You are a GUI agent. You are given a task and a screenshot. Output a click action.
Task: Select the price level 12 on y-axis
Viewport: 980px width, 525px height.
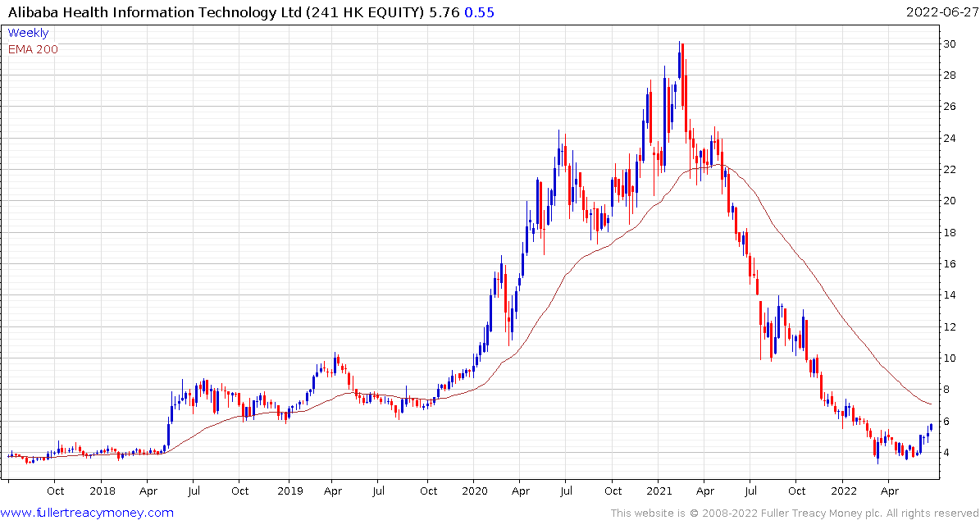(951, 326)
